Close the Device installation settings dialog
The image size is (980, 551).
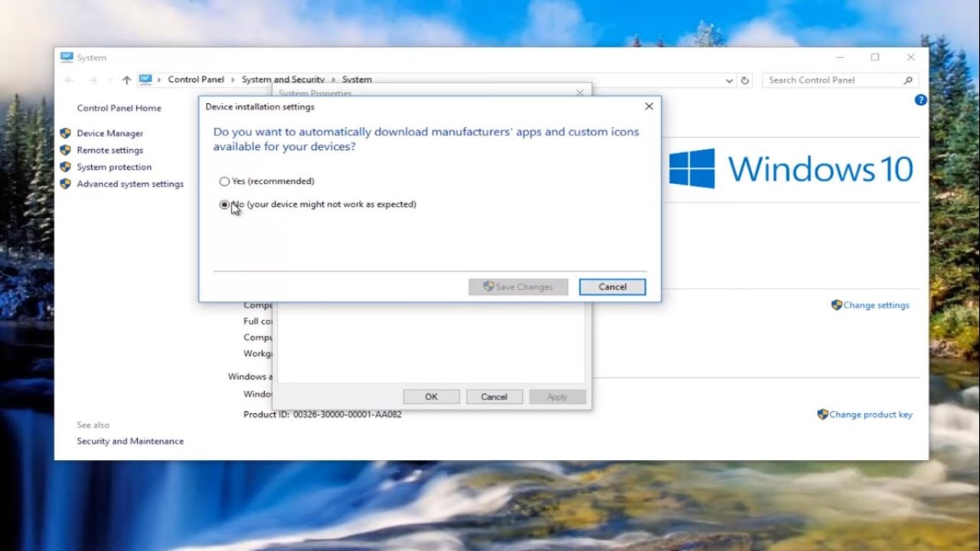click(648, 106)
